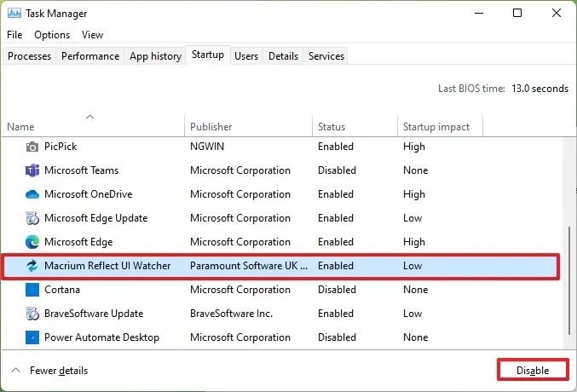Click Last BIOS time 13.0 seconds value
The height and width of the screenshot is (392, 577).
[x=539, y=89]
